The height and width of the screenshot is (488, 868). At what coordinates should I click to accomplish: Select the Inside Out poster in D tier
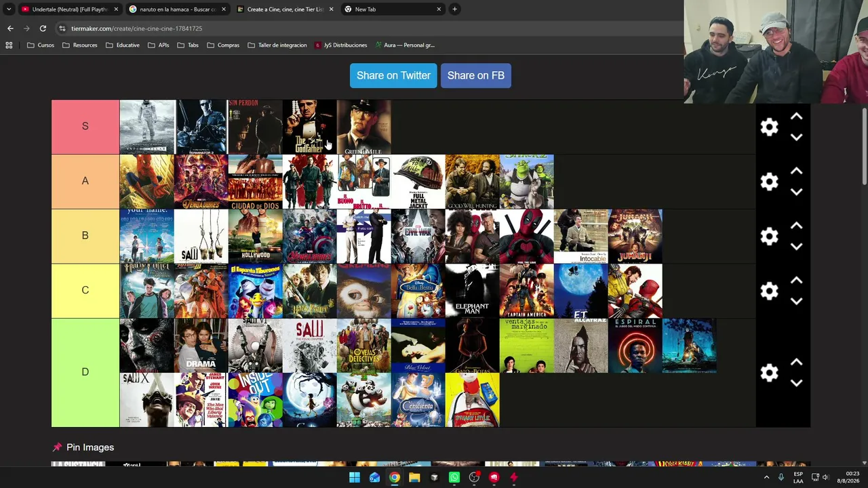coord(255,400)
